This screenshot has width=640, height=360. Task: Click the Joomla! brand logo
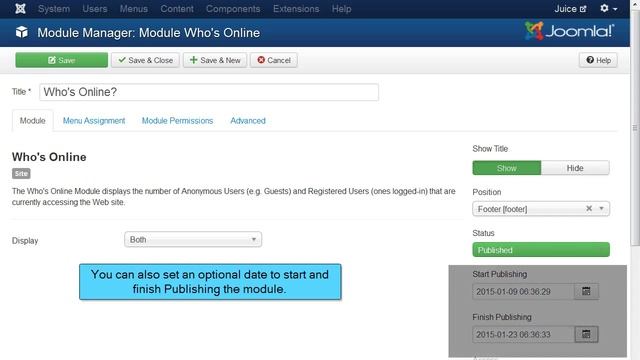(x=569, y=31)
